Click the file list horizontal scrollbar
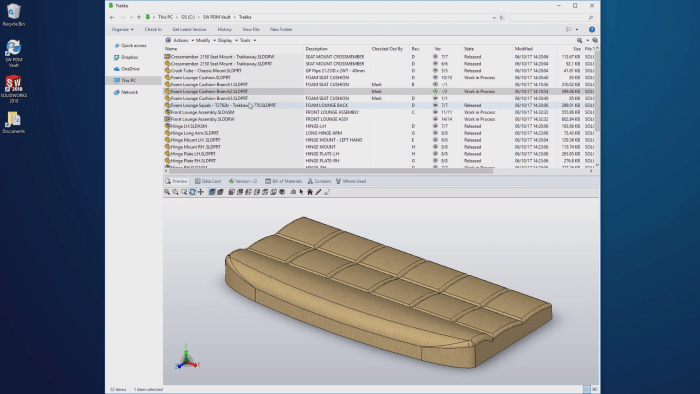 coord(330,170)
